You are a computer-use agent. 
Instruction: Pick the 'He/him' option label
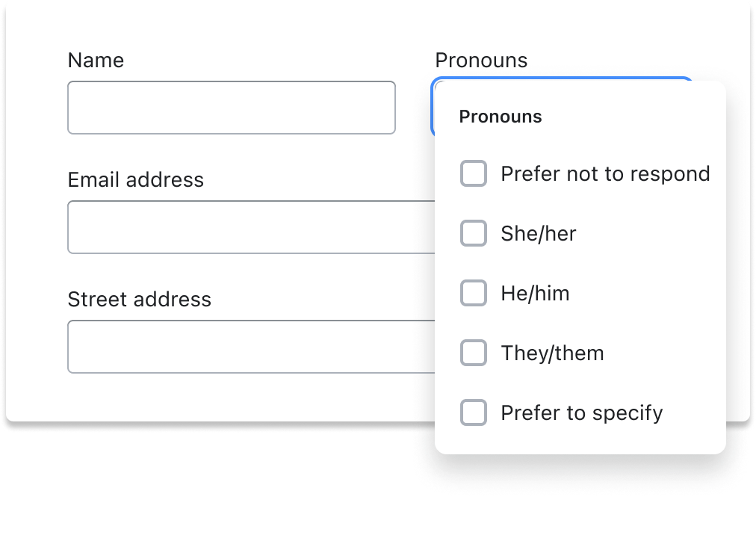(535, 294)
